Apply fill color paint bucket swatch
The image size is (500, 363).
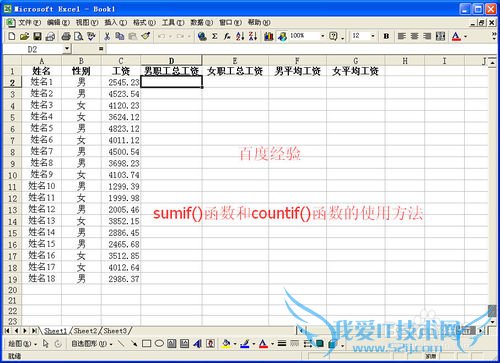[227, 343]
